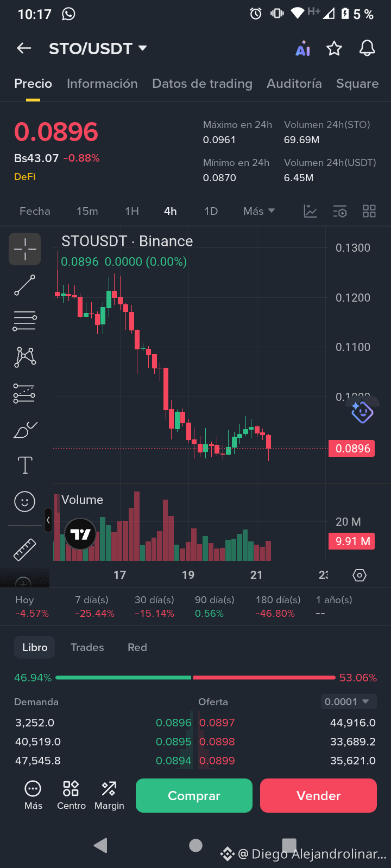Tap the red Vender button
The image size is (391, 868).
coord(318,795)
